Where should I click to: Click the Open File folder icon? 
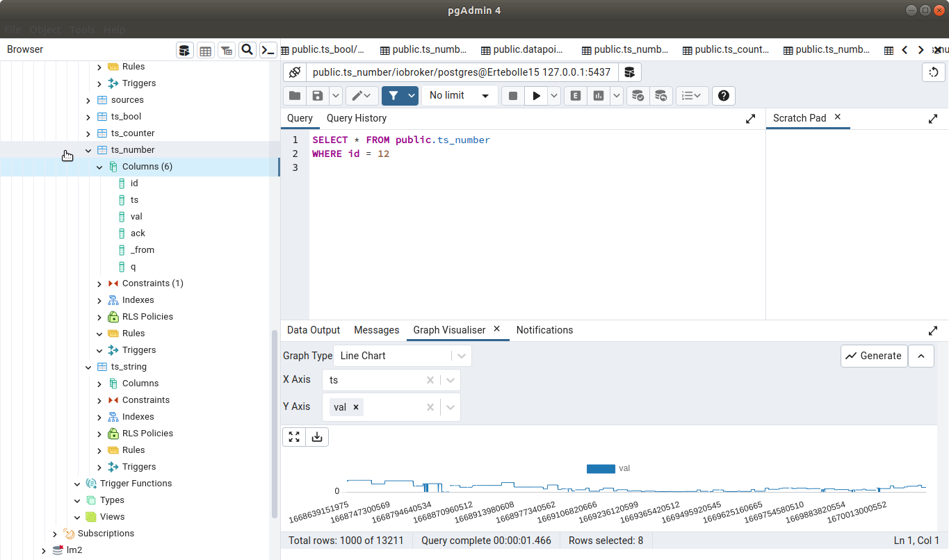click(x=295, y=96)
